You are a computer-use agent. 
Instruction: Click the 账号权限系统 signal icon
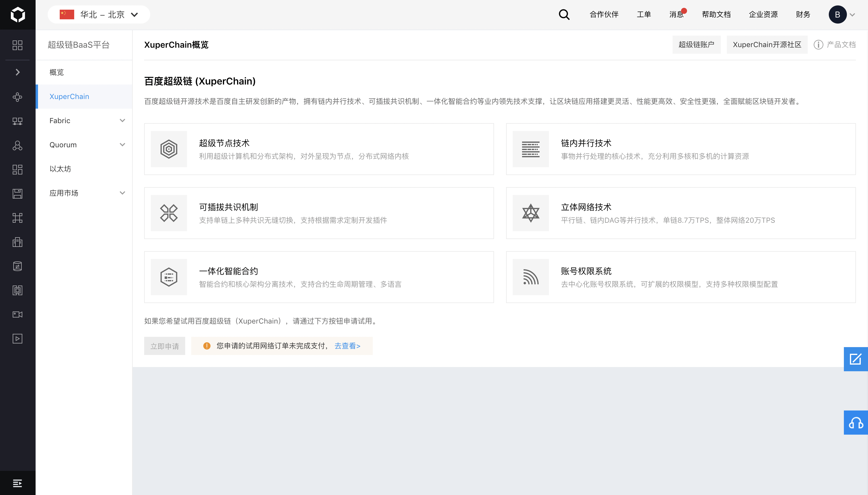click(530, 277)
